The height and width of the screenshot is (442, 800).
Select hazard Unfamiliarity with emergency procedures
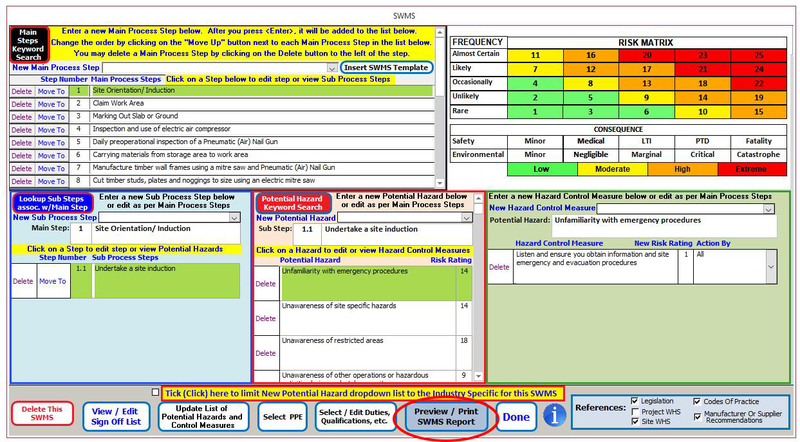pos(367,283)
